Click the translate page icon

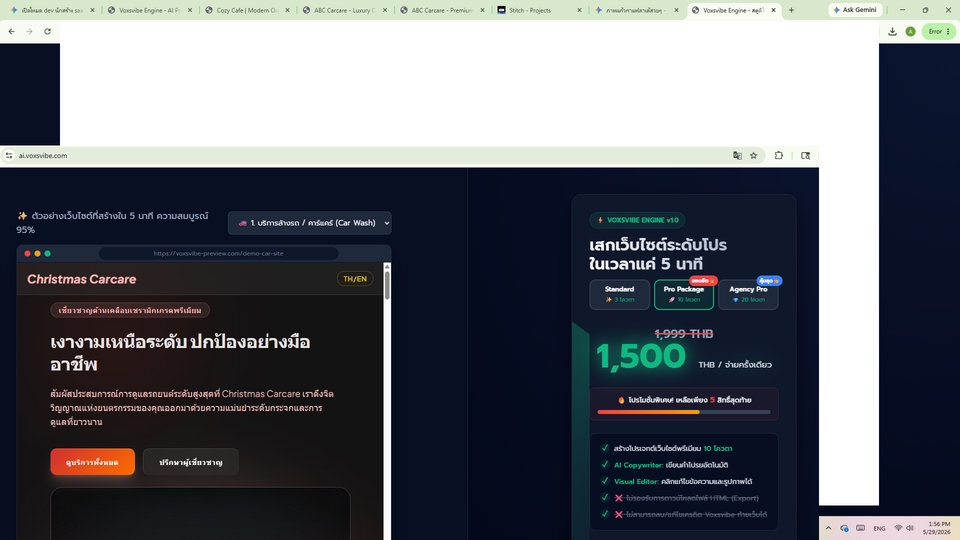pyautogui.click(x=737, y=156)
